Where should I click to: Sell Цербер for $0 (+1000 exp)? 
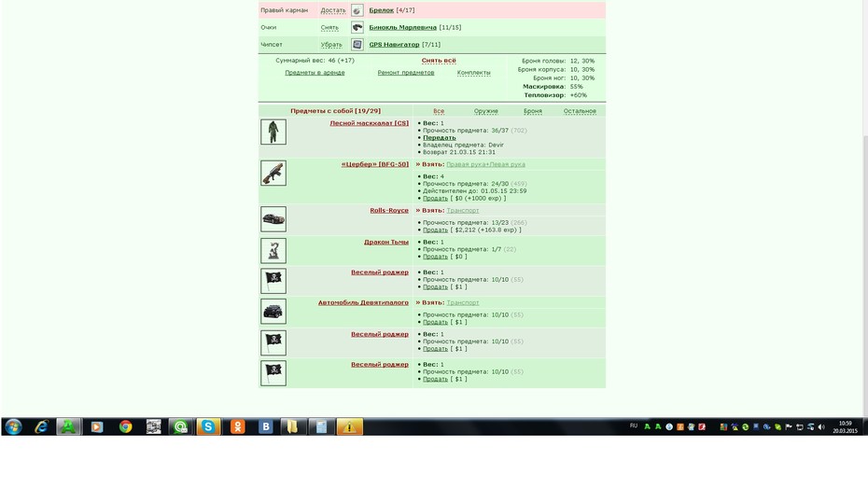click(435, 198)
